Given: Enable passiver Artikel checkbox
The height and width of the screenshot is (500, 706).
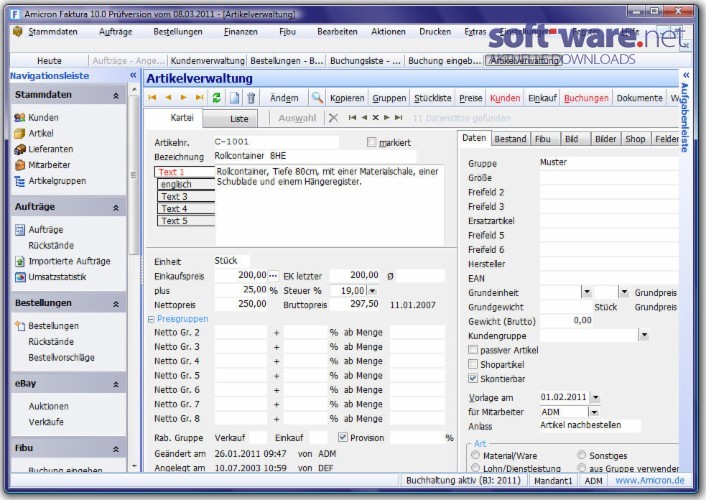Looking at the screenshot, I should [x=473, y=350].
